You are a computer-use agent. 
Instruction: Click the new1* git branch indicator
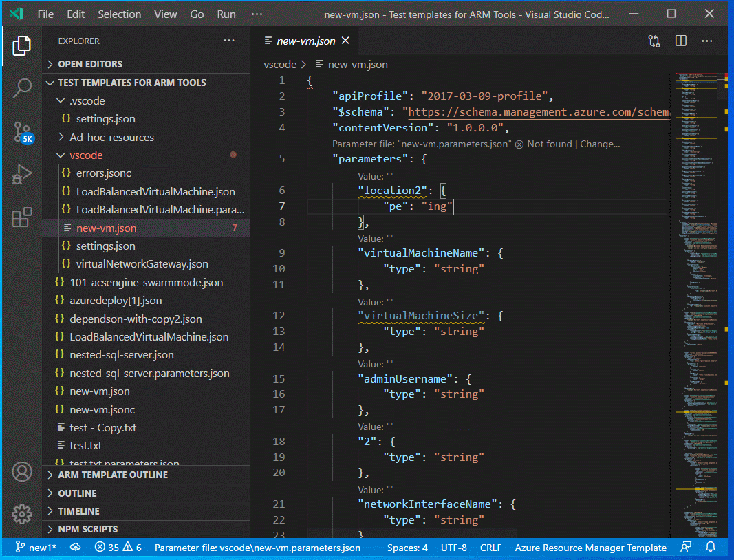click(36, 548)
